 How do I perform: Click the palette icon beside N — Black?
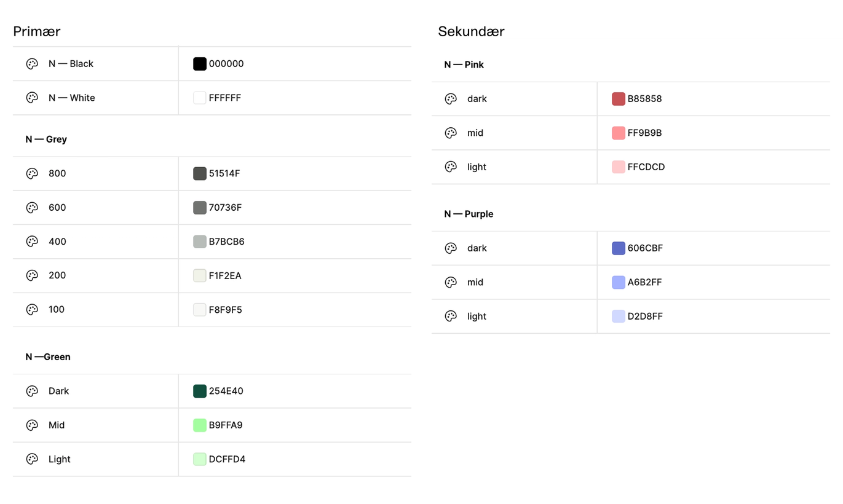[32, 64]
